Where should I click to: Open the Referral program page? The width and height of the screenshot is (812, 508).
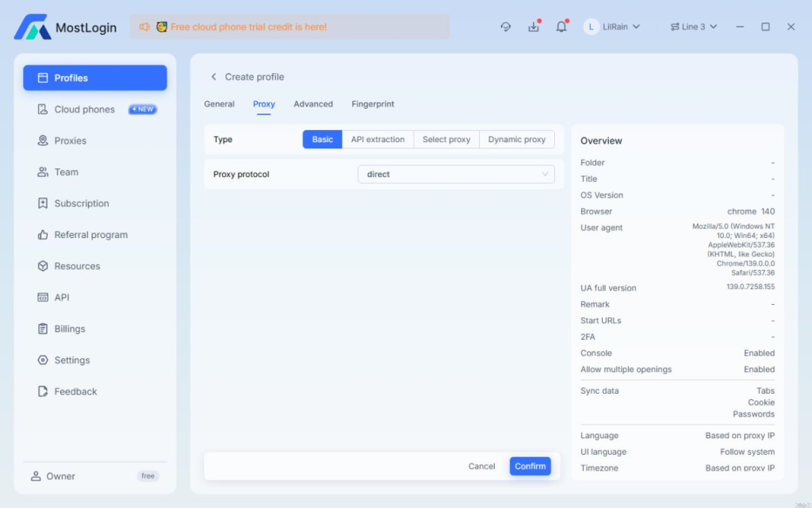click(x=90, y=235)
